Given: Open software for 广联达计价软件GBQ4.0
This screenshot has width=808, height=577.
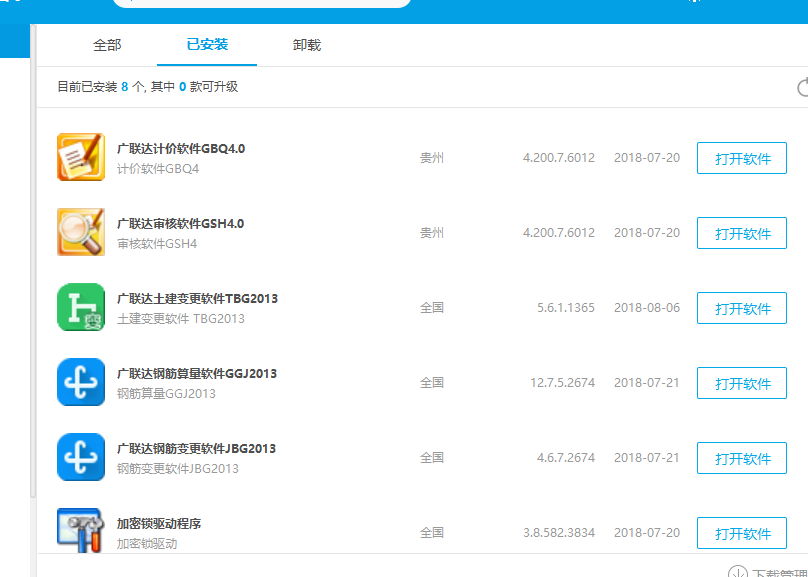Looking at the screenshot, I should [x=742, y=158].
